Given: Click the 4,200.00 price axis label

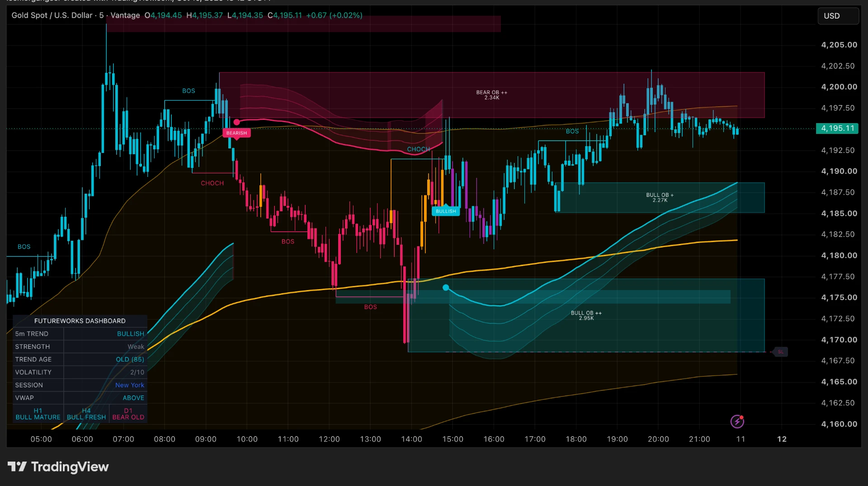Looking at the screenshot, I should (x=839, y=87).
